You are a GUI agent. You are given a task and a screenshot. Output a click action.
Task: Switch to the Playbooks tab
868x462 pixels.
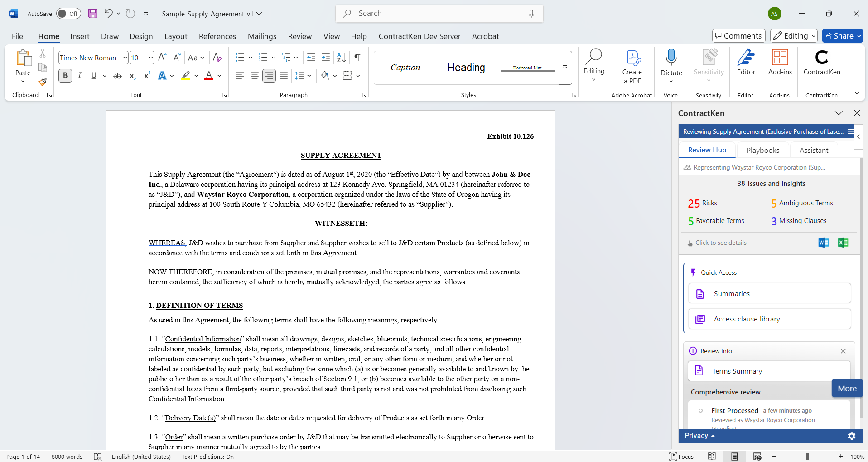click(x=763, y=150)
